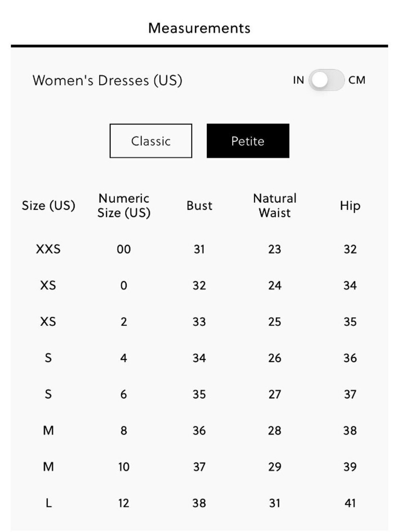Click the Size (US) column header
The height and width of the screenshot is (532, 399).
[x=48, y=206]
